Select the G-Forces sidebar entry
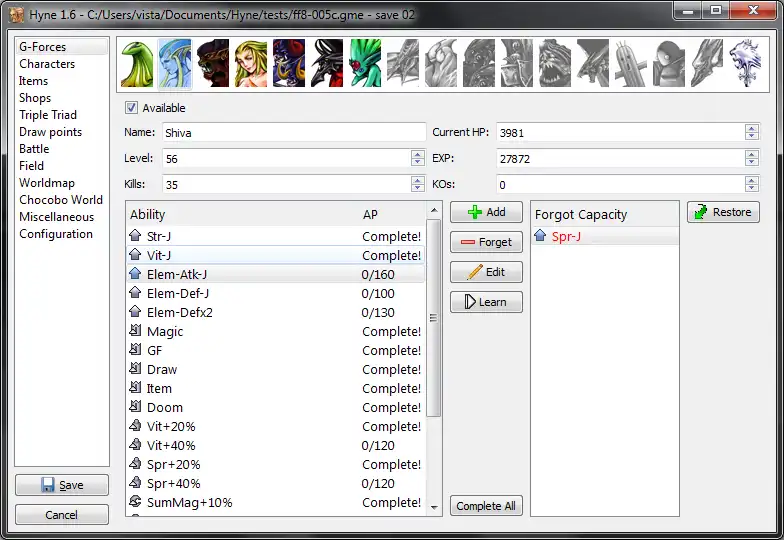Image resolution: width=784 pixels, height=540 pixels. click(62, 47)
